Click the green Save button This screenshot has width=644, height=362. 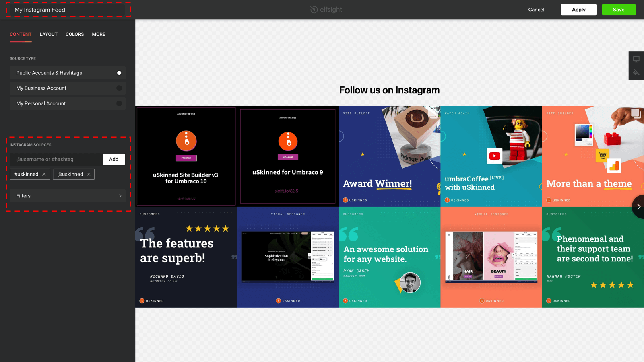click(x=618, y=10)
